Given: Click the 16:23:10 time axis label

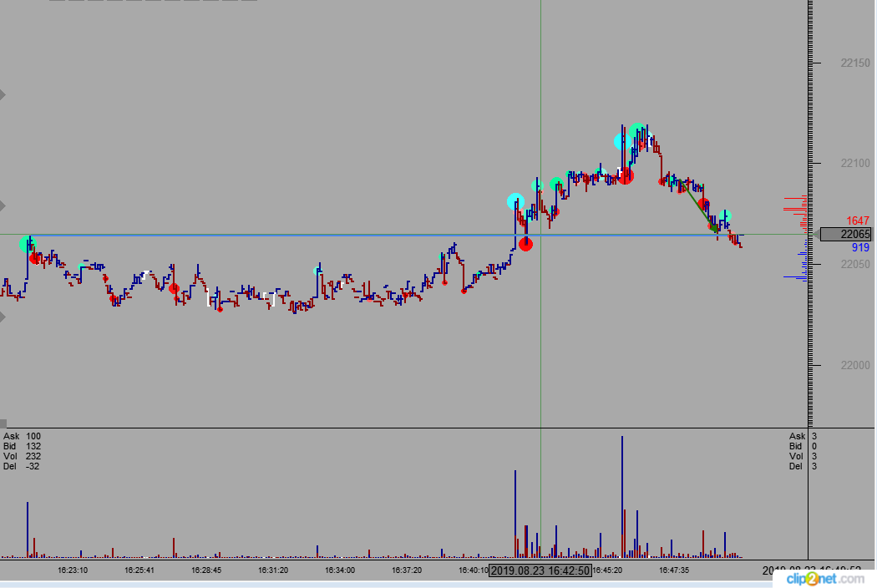Looking at the screenshot, I should (73, 570).
